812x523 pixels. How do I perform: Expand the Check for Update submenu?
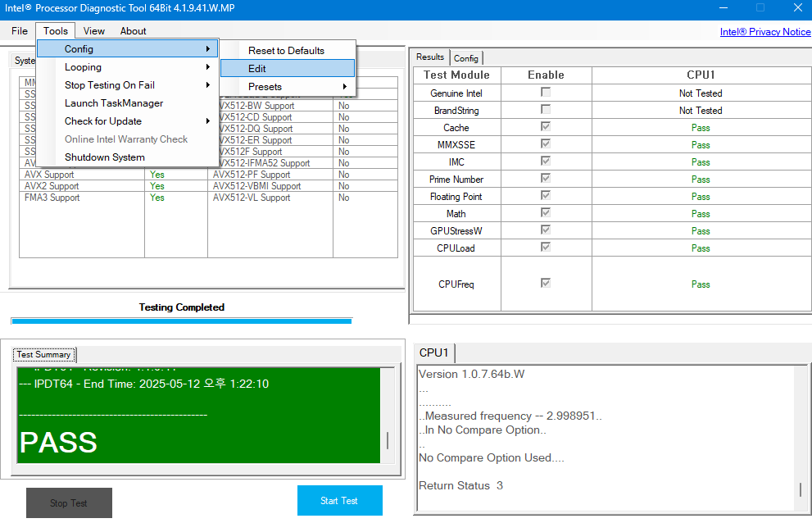(x=128, y=121)
